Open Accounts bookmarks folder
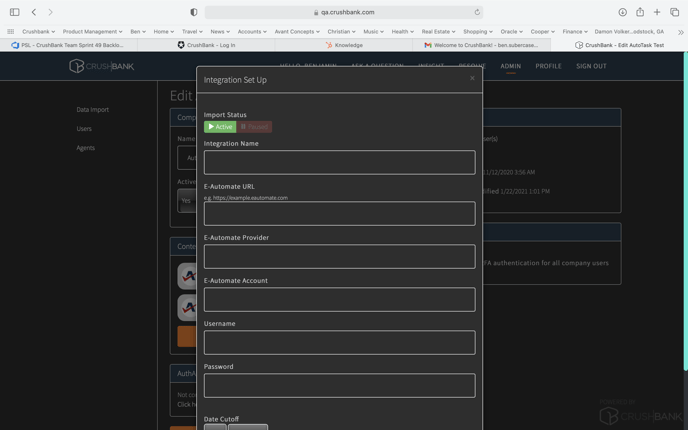Screen dimensions: 688x430 pyautogui.click(x=252, y=32)
